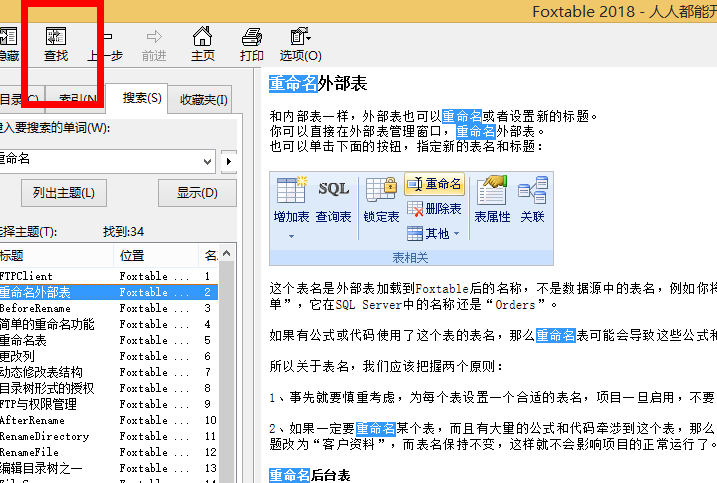Switch to the 目录(C) tab
This screenshot has width=717, height=483.
coord(21,99)
